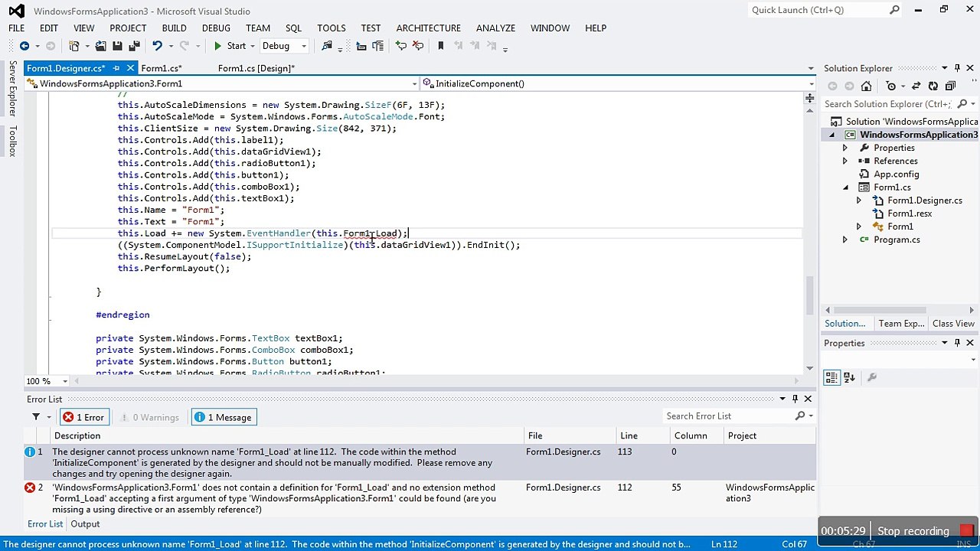Image resolution: width=980 pixels, height=551 pixels.
Task: Click the Navigate Backward arrow icon
Action: tap(24, 46)
